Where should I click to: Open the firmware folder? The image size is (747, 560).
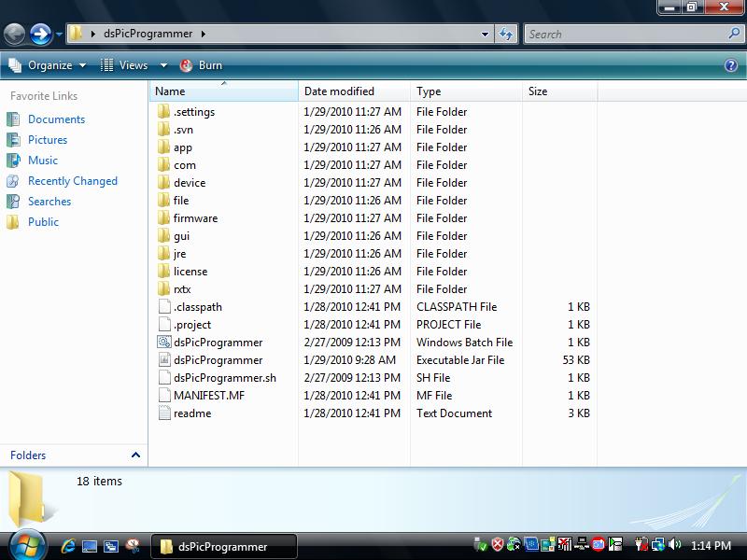[x=195, y=218]
